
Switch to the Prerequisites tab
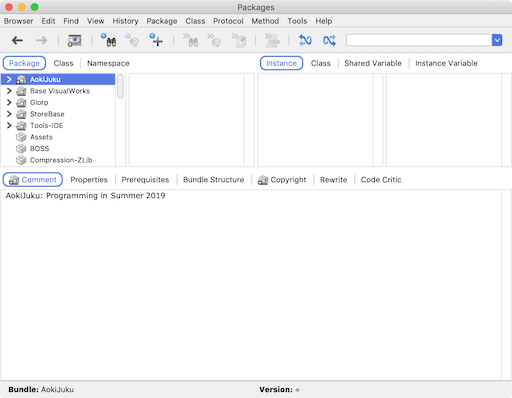pyautogui.click(x=145, y=180)
